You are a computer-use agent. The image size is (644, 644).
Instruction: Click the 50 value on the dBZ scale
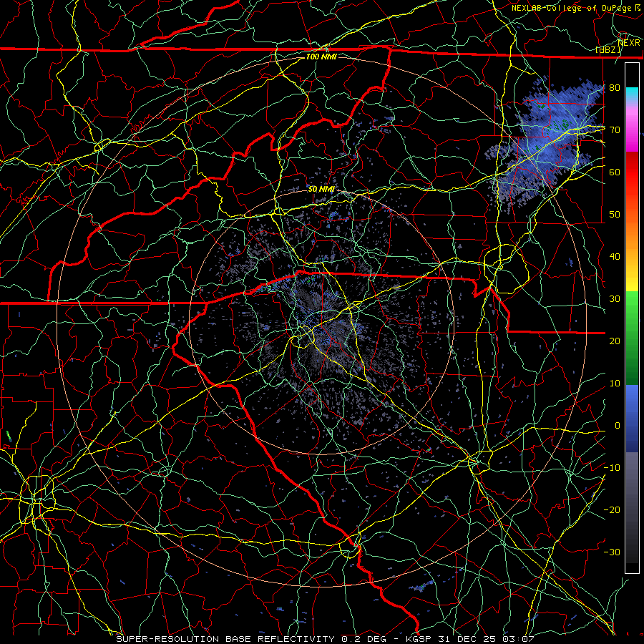615,215
